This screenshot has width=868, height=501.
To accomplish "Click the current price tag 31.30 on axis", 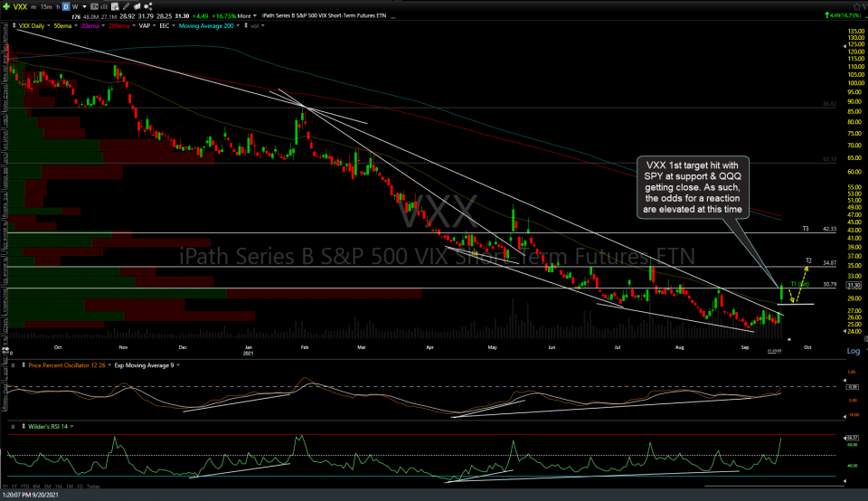I will coord(854,286).
